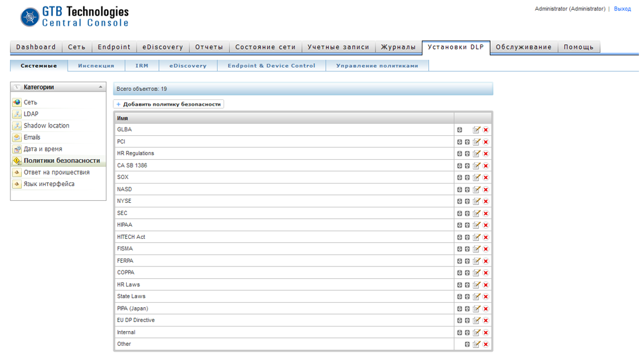The width and height of the screenshot is (644, 360).
Task: Open the eDiscovery main tab
Action: click(x=163, y=47)
